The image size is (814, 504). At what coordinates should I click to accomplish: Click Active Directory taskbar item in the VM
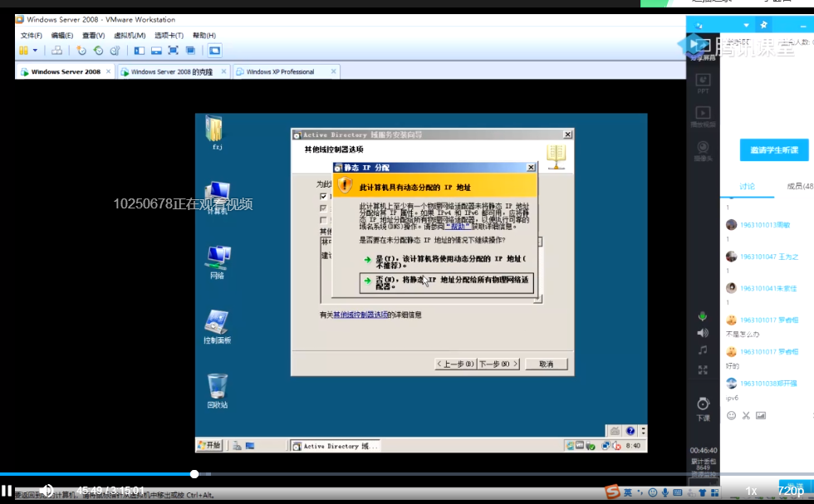coord(335,446)
